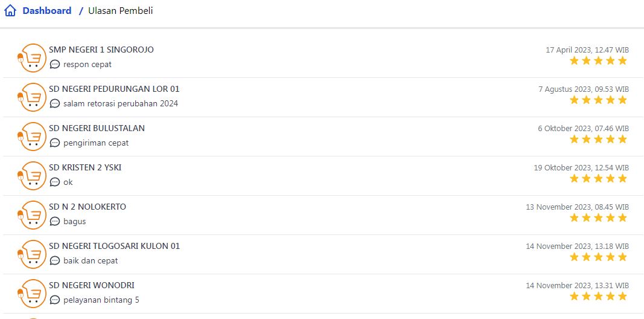
Task: Click the cart avatar for SD N 2 NOLOKERTO
Action: [x=33, y=215]
